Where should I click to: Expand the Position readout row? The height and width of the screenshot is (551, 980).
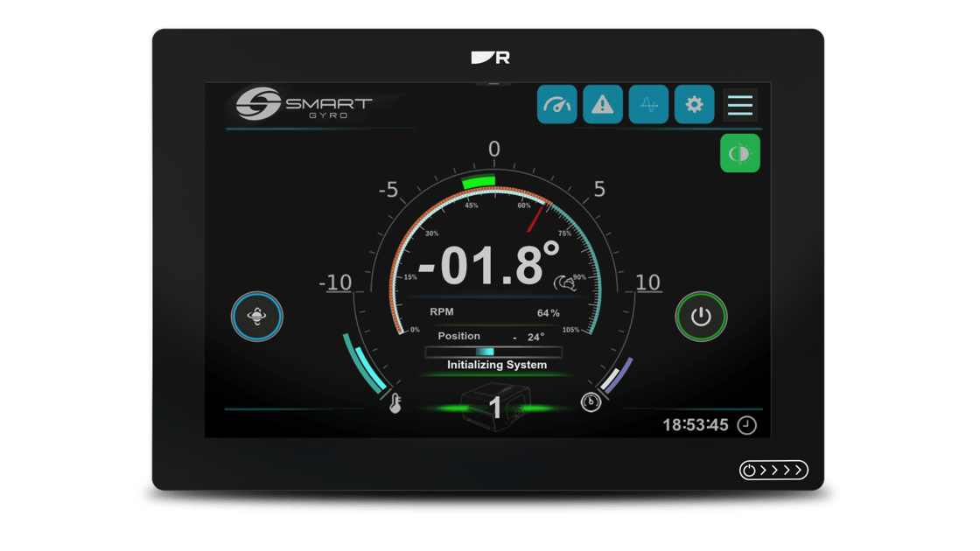coord(496,335)
